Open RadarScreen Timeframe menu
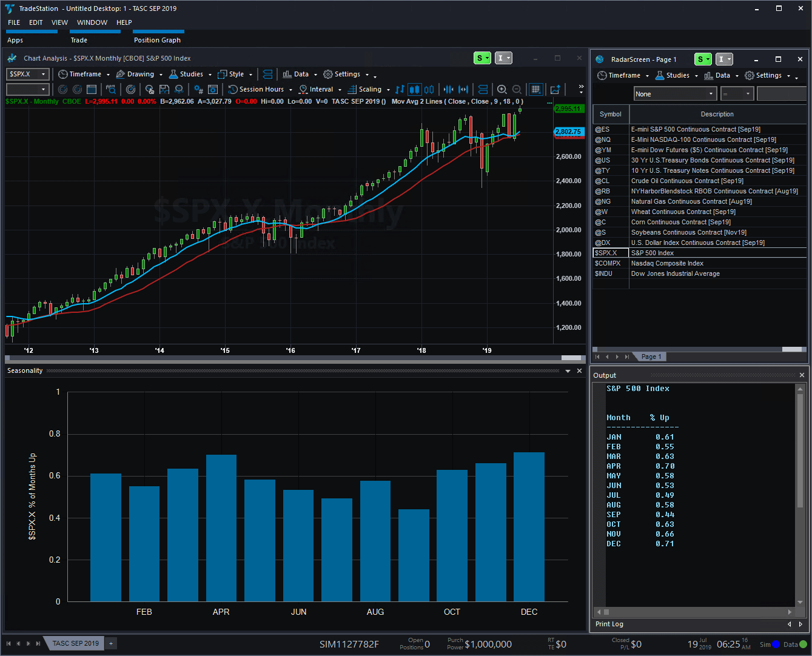Viewport: 812px width, 656px height. [x=623, y=75]
